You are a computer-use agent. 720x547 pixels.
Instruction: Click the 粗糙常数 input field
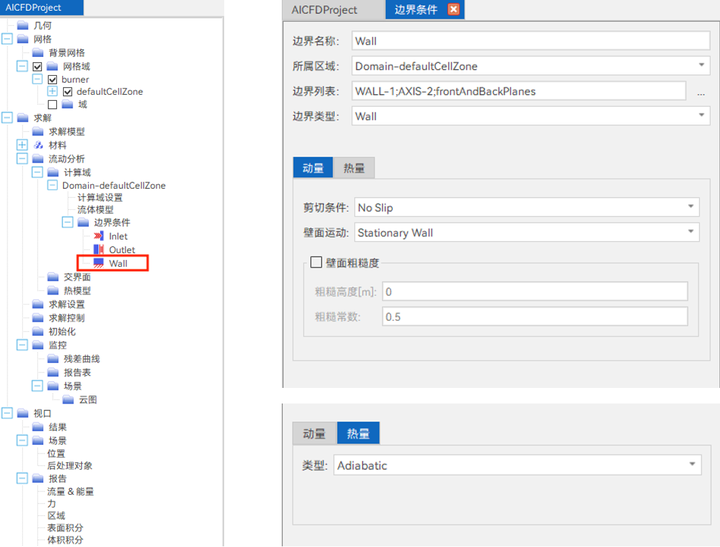point(535,316)
